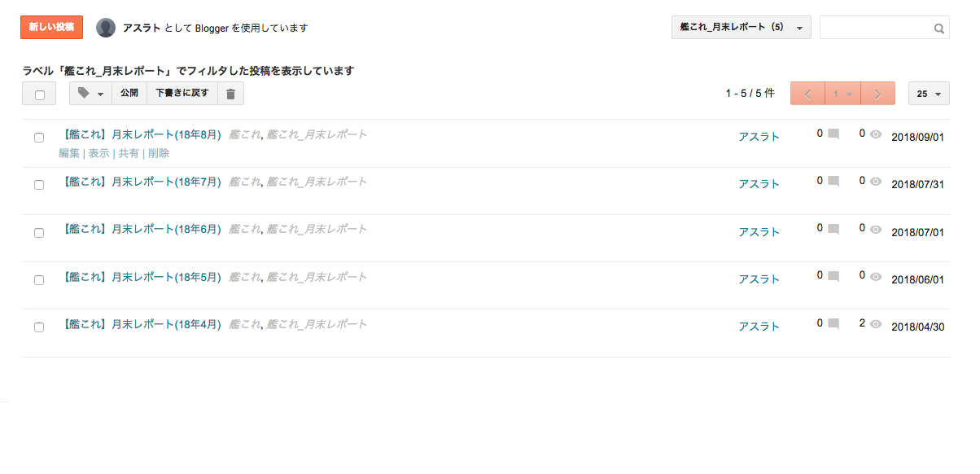The height and width of the screenshot is (474, 980).
Task: Toggle the select-all posts checkbox
Action: coord(39,94)
